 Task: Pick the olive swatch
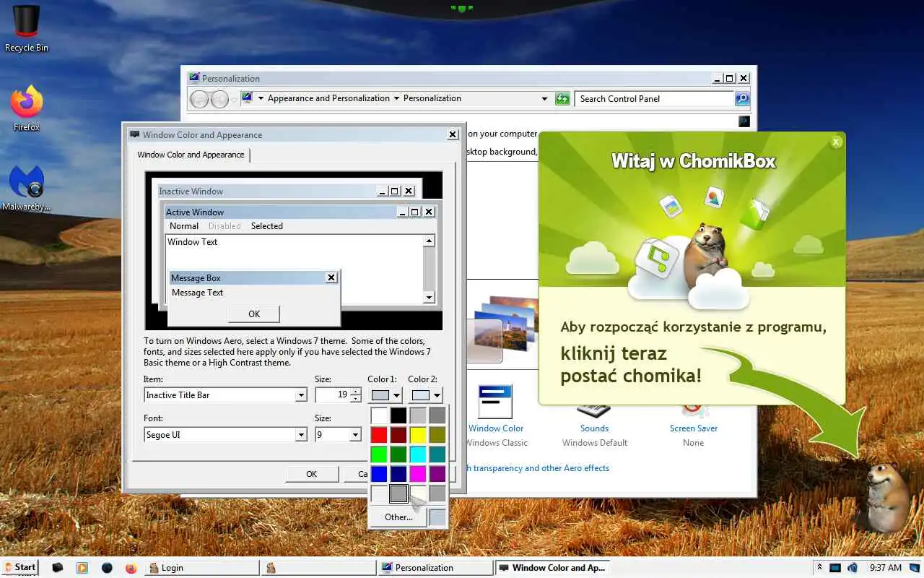coord(437,435)
